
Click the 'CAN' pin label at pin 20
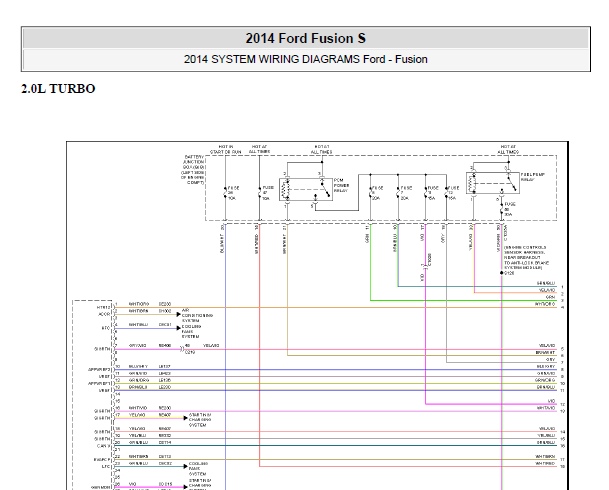(x=104, y=446)
